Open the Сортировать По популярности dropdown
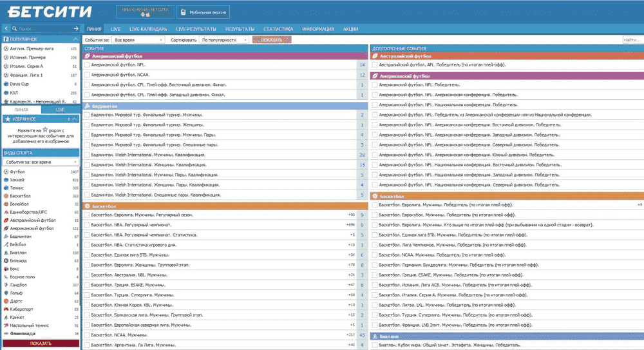This screenshot has width=644, height=350. [224, 40]
